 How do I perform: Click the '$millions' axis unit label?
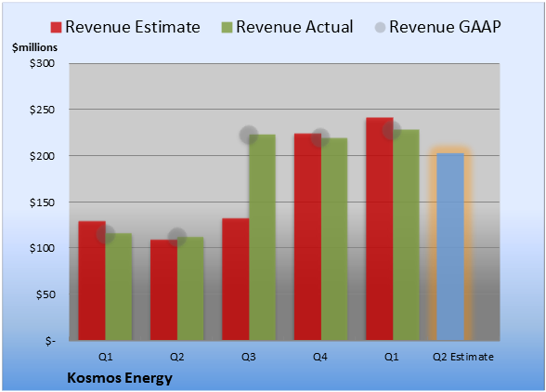[34, 47]
